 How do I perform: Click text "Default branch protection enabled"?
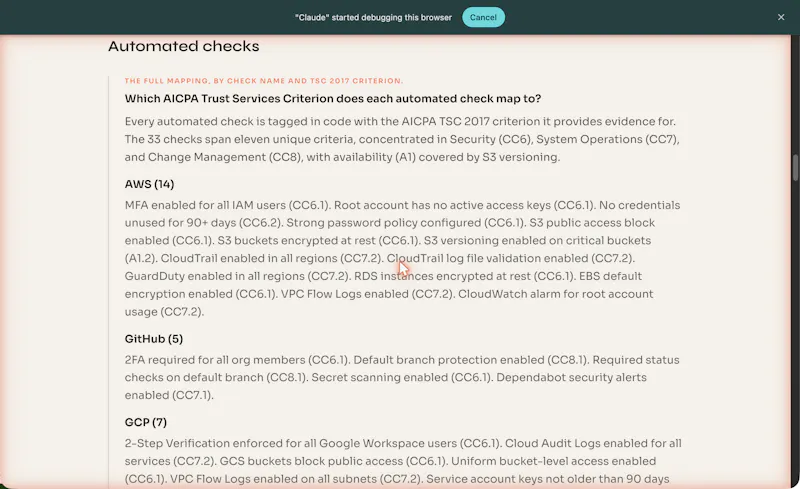(449, 360)
